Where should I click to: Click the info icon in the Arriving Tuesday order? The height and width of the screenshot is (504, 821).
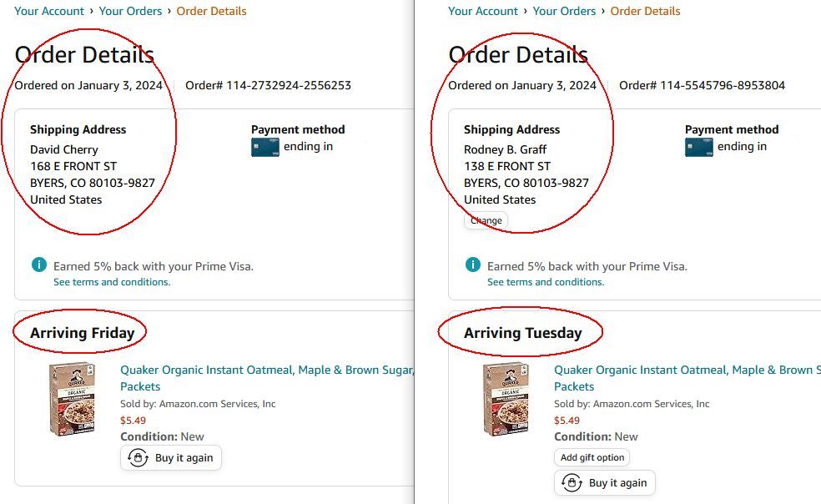coord(473,265)
